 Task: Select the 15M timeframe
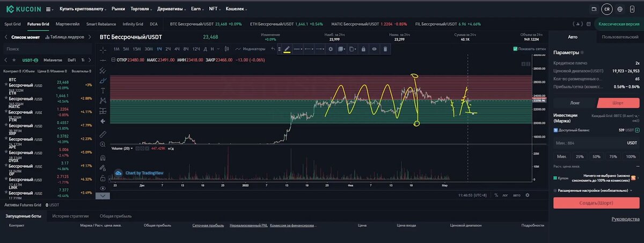(136, 49)
